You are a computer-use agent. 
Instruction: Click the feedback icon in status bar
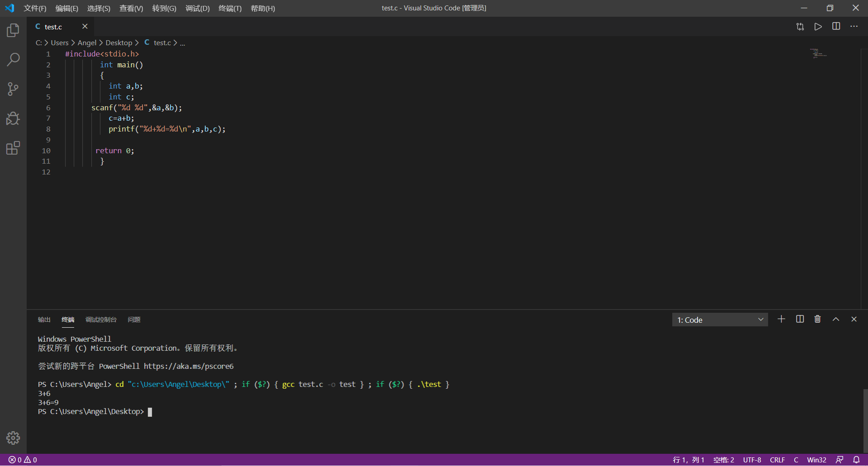click(840, 460)
